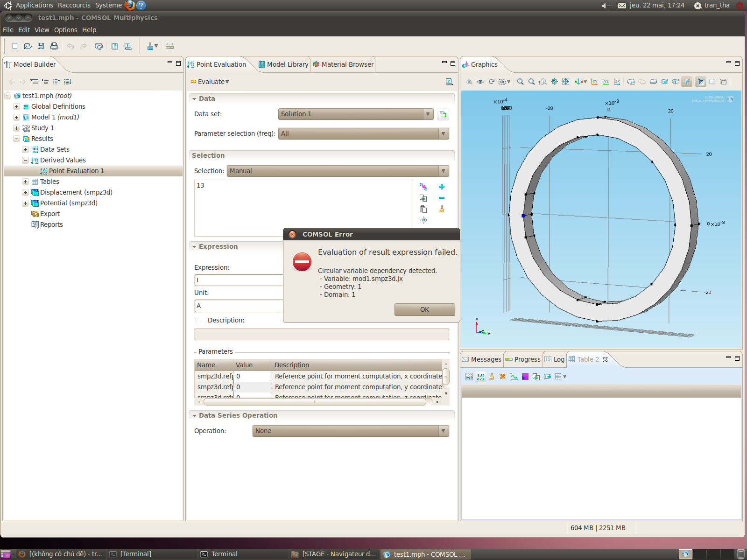Screen dimensions: 747x560
Task: Switch Graphics to yz view
Action: [606, 82]
